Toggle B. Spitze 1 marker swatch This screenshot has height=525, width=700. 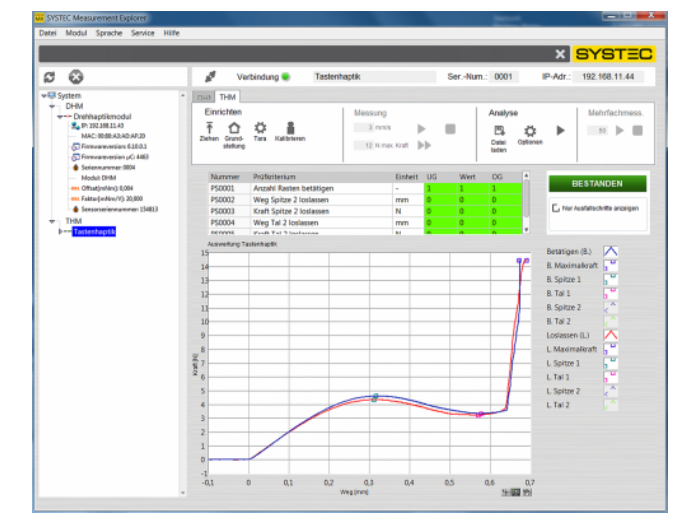[x=610, y=279]
